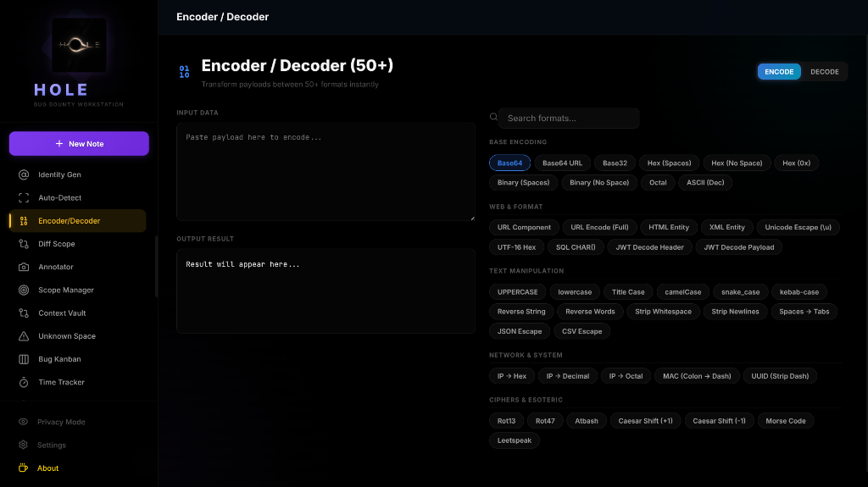Select Octal encoding

pyautogui.click(x=658, y=183)
